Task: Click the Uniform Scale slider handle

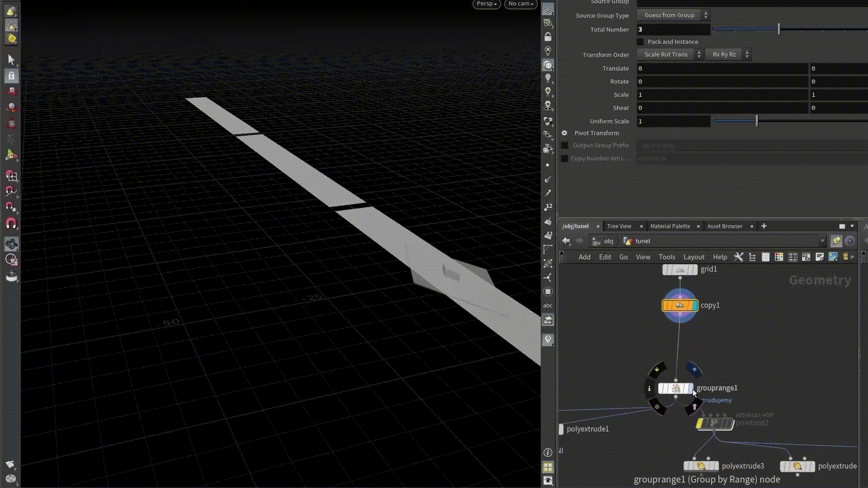Action: [757, 121]
